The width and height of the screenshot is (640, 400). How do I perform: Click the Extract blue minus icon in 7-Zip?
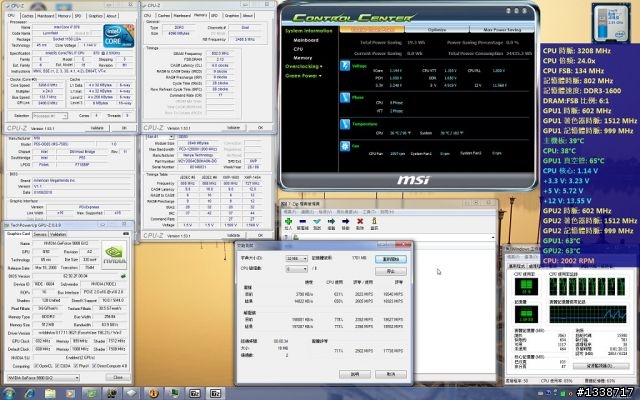point(302,221)
